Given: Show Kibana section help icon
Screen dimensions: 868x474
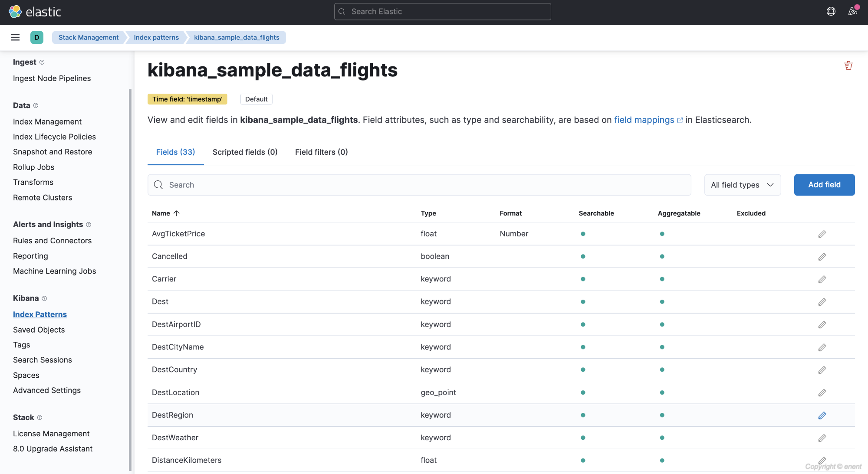Looking at the screenshot, I should point(44,298).
